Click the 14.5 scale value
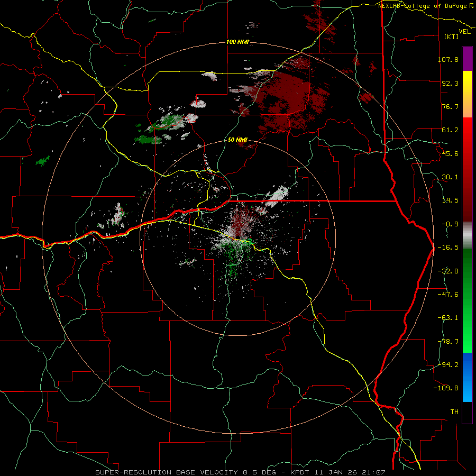 (x=450, y=200)
